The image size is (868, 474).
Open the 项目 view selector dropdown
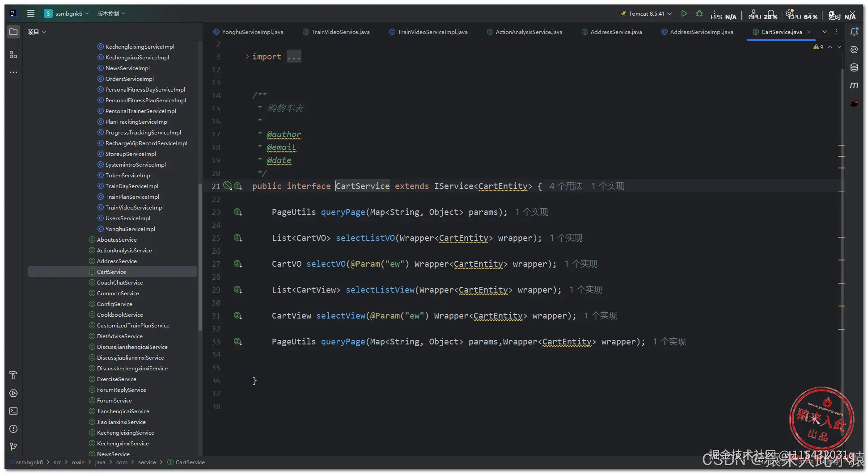[x=37, y=32]
